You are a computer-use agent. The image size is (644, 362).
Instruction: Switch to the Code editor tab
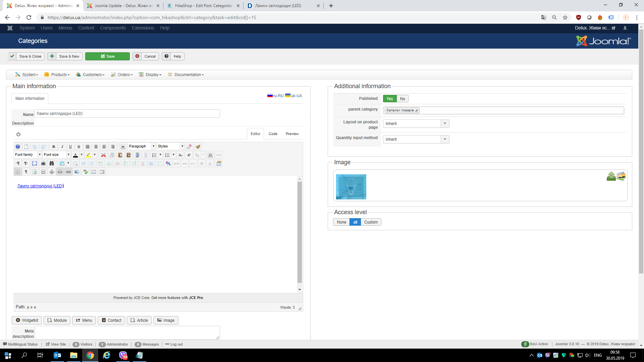pyautogui.click(x=273, y=134)
